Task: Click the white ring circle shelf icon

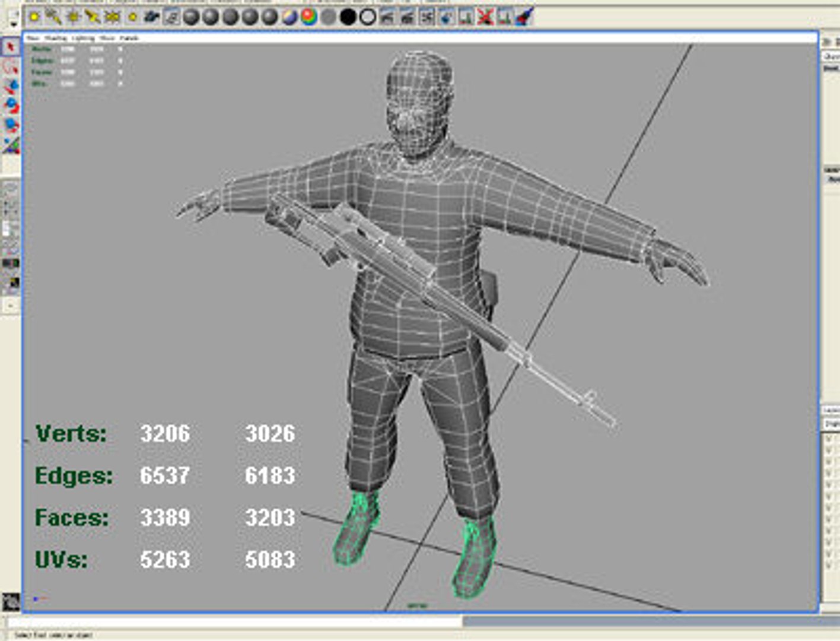Action: click(x=368, y=17)
